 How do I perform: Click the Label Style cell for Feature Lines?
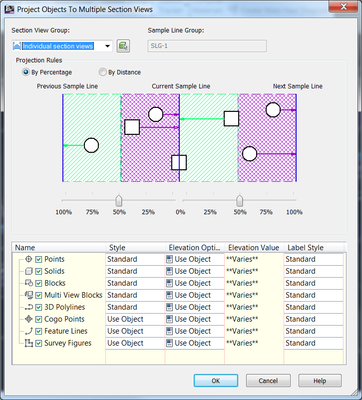pos(314,331)
